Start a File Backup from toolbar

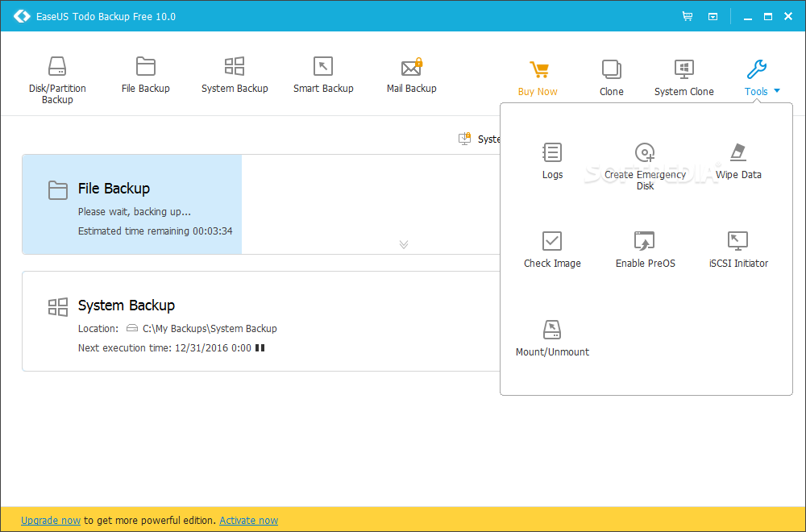145,75
